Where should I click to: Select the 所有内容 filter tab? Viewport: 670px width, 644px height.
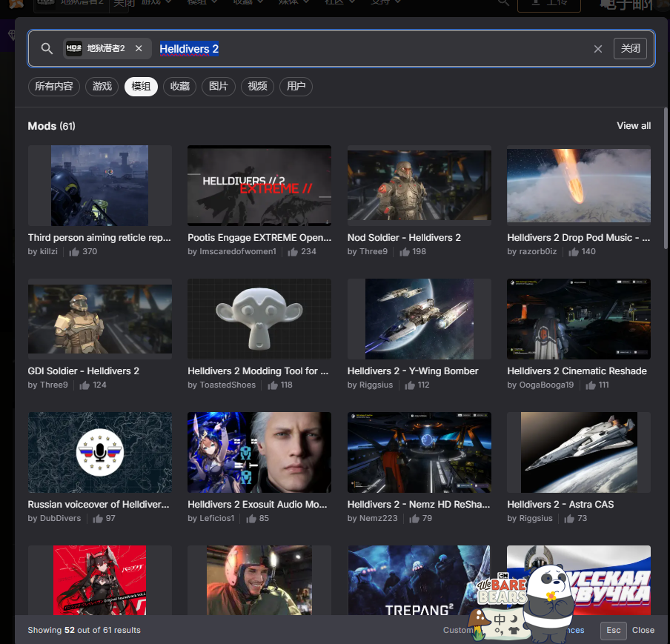point(54,87)
